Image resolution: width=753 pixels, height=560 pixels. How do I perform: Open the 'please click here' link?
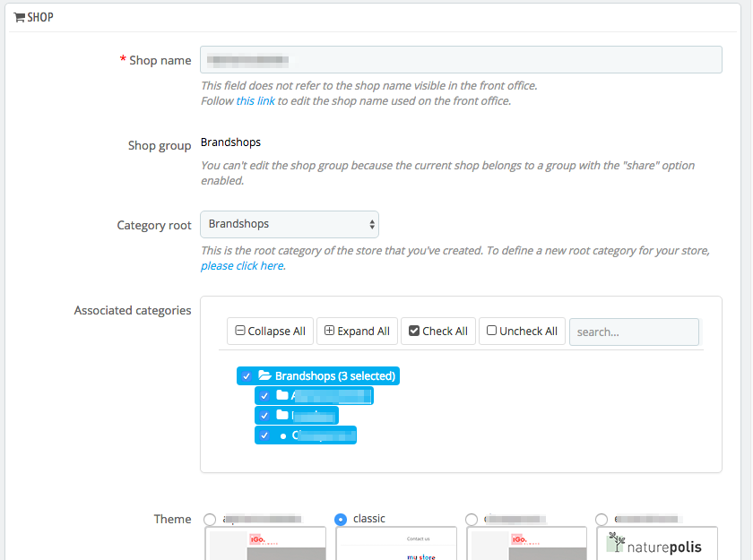pyautogui.click(x=242, y=265)
